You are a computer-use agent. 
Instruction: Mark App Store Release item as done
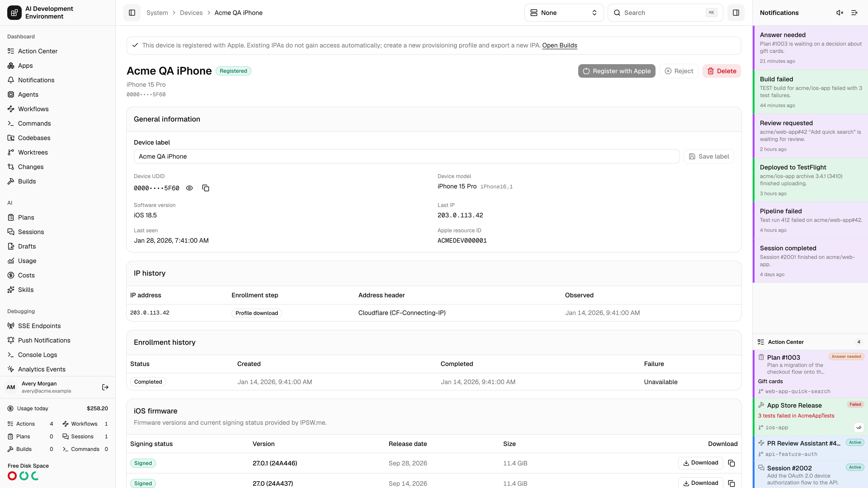(x=859, y=427)
